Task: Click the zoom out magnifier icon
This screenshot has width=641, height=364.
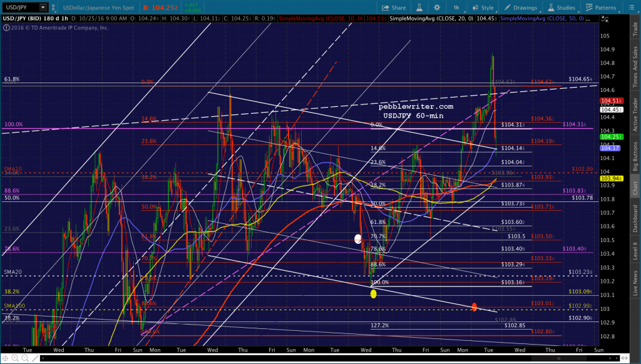Action: click(25, 358)
